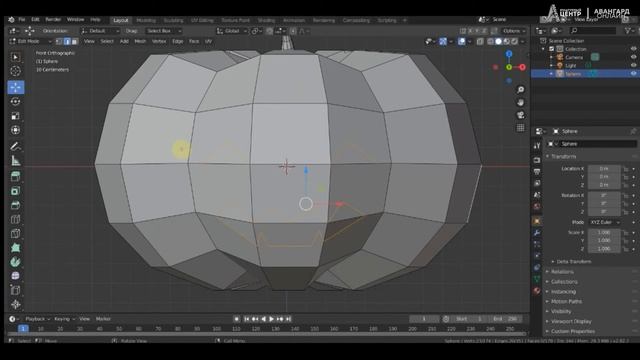Enable vertex select mode
640x360 pixels.
(60, 41)
